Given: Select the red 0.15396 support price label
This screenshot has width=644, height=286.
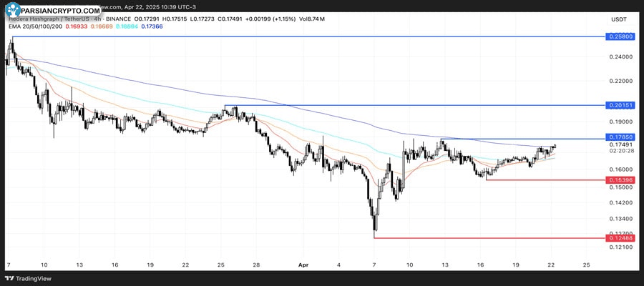Looking at the screenshot, I should [x=622, y=179].
